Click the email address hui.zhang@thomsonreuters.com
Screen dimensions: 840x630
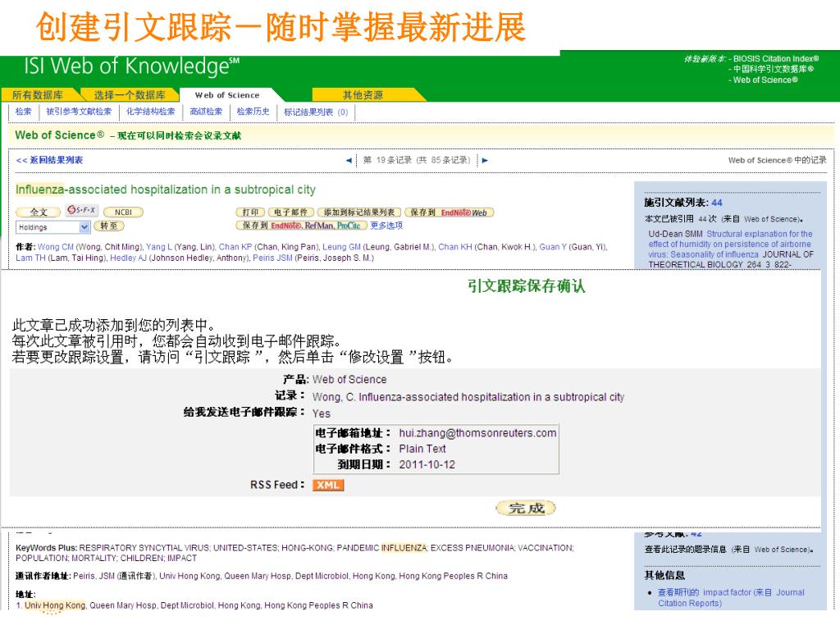(x=477, y=433)
